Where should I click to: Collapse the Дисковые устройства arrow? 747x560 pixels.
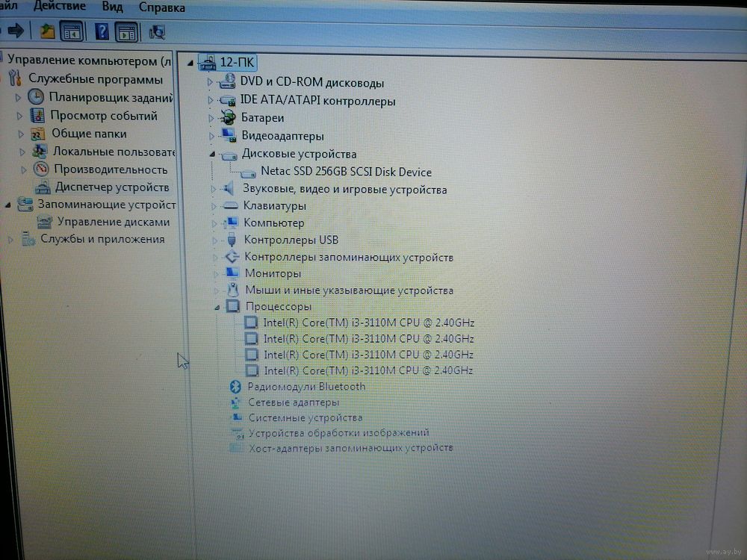point(212,155)
